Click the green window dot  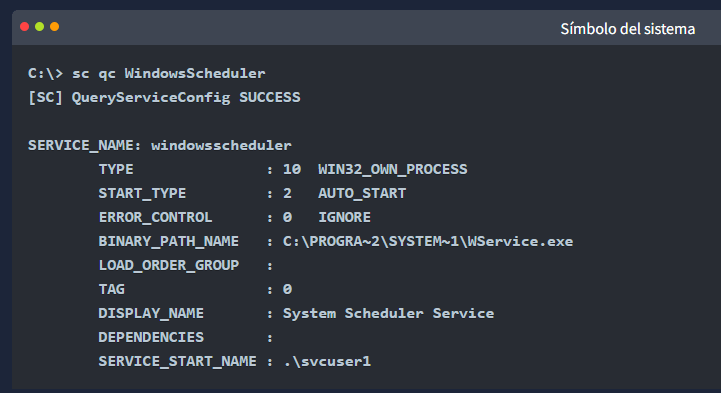point(40,27)
